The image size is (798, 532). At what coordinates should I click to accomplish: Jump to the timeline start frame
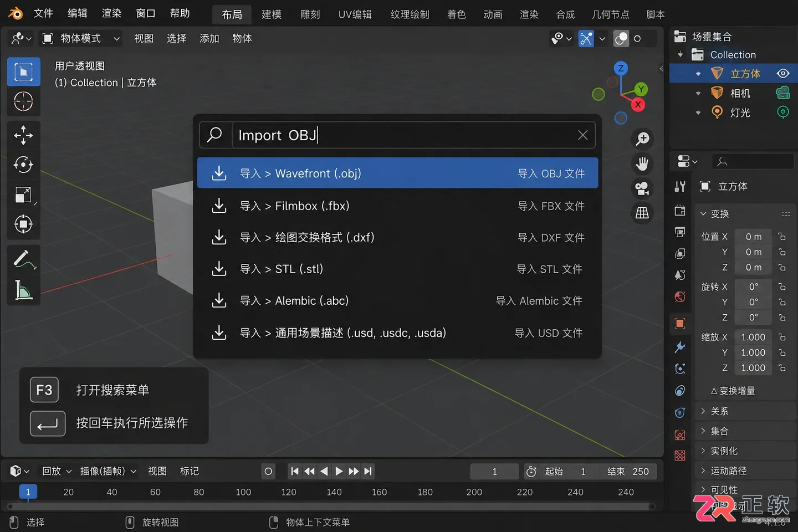(x=295, y=472)
